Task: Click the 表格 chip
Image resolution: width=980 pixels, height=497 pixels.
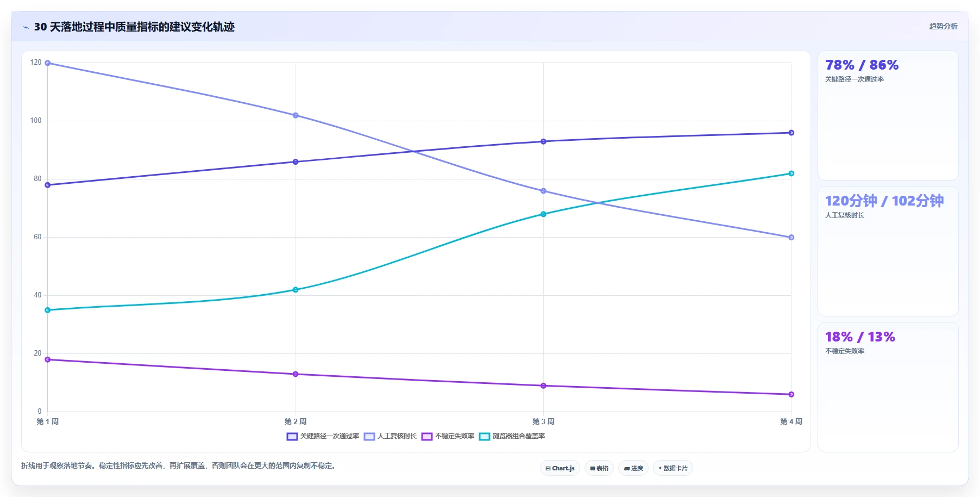Action: pos(599,468)
